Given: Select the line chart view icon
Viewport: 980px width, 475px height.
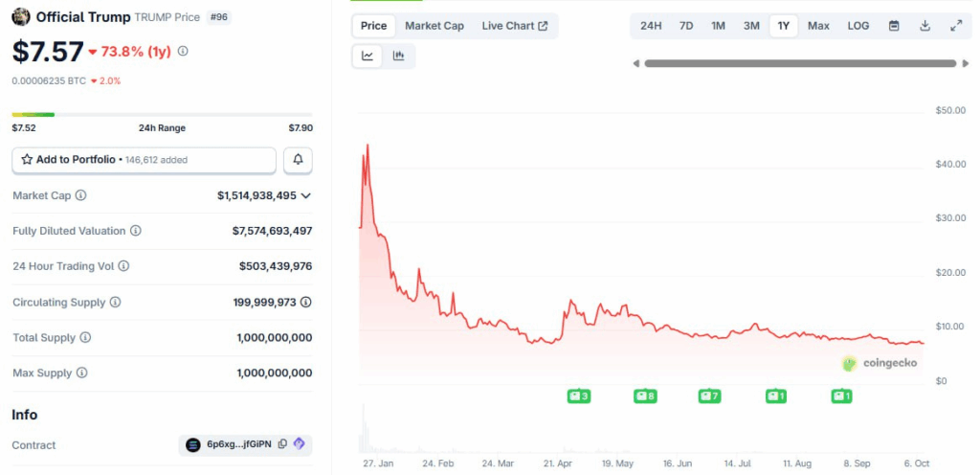Looking at the screenshot, I should click(x=367, y=57).
